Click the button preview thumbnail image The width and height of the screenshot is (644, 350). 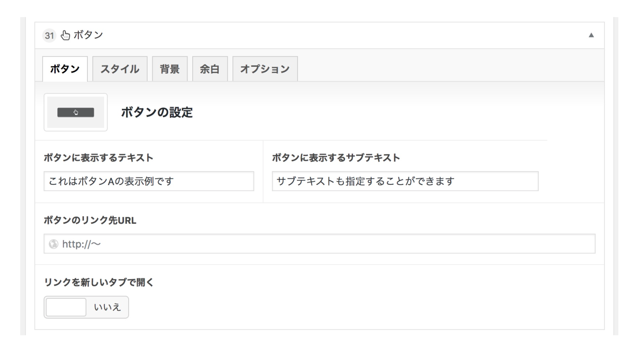click(76, 113)
